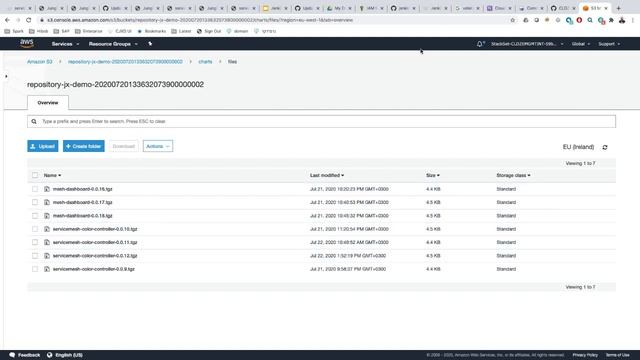Screen dimensions: 640x360
Task: Open the Sign Out bookmark
Action: click(209, 31)
